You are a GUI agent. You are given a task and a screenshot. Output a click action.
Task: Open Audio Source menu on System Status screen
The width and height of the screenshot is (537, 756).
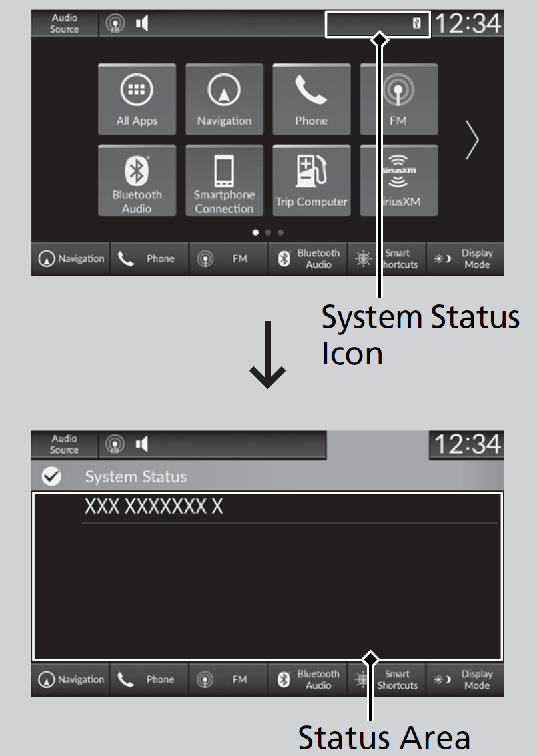(64, 444)
